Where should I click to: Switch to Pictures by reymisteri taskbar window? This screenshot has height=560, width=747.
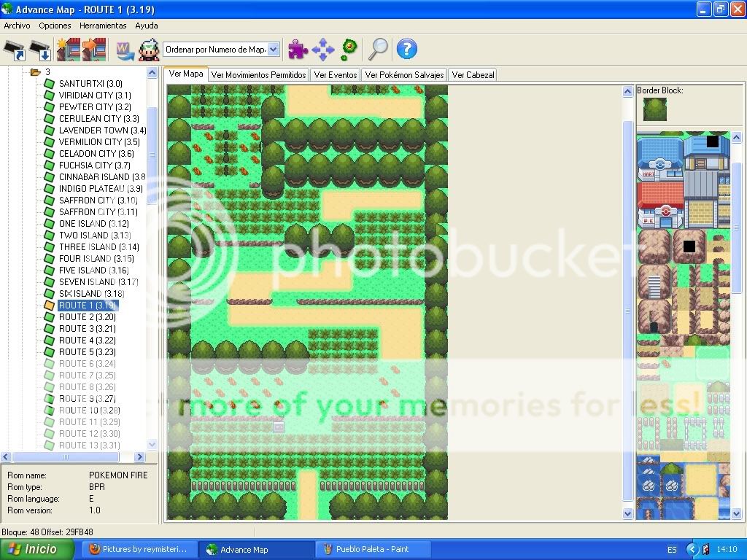139,549
